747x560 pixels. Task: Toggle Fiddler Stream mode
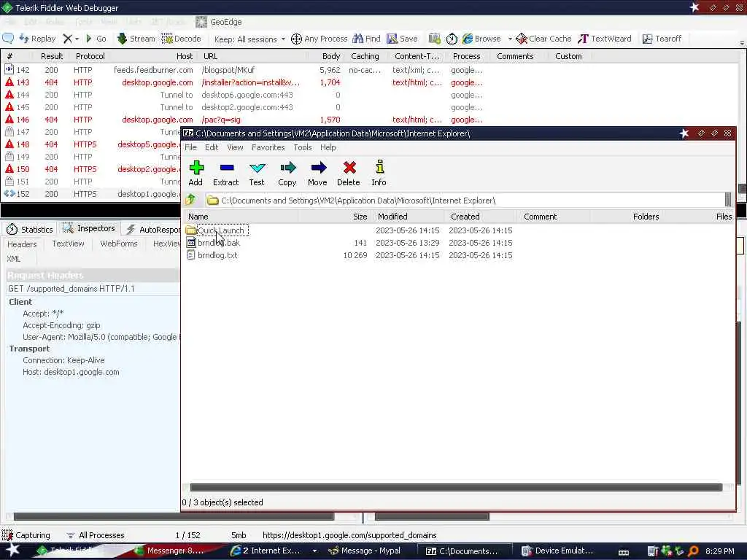point(136,39)
